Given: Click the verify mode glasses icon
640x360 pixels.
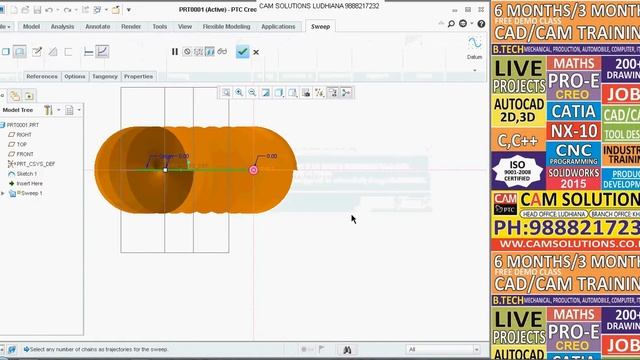Looking at the screenshot, I should [x=222, y=52].
